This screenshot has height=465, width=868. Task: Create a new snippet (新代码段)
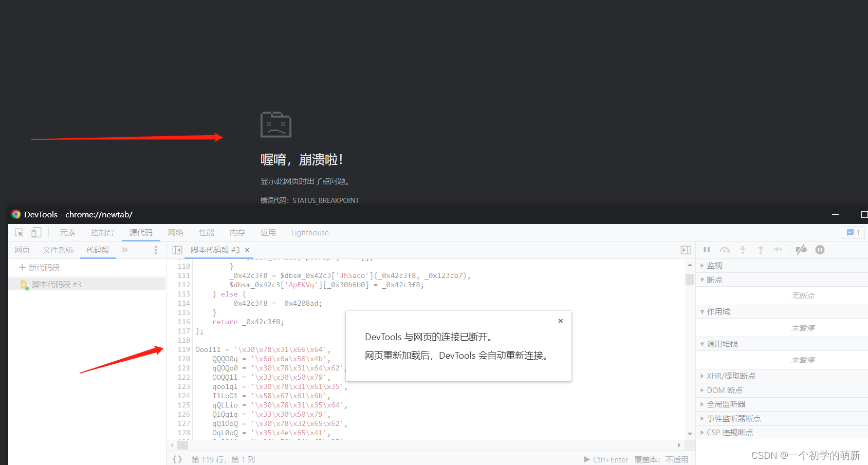[x=40, y=267]
